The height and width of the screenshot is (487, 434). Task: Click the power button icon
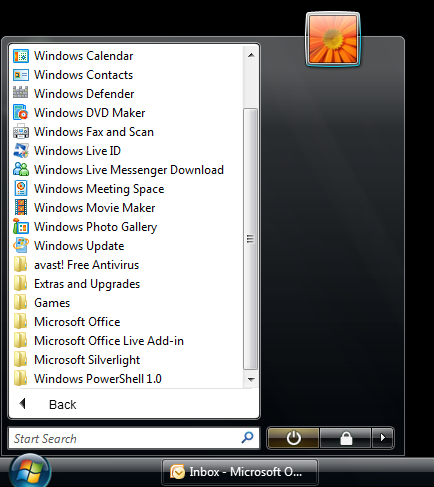293,438
